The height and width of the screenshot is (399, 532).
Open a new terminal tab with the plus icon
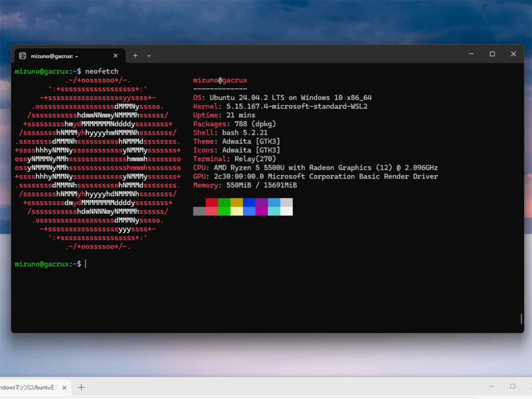pyautogui.click(x=135, y=55)
